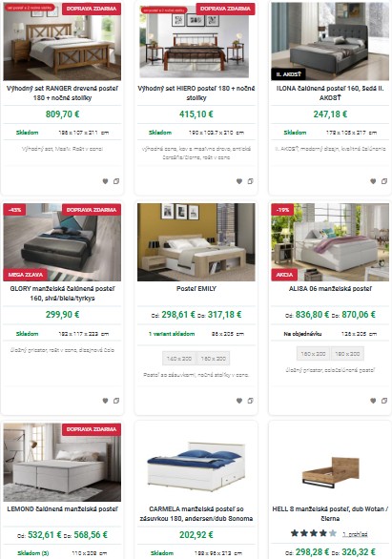Click compare icon on HIERO bed card
Screen dimensions: 392x559
(250, 181)
